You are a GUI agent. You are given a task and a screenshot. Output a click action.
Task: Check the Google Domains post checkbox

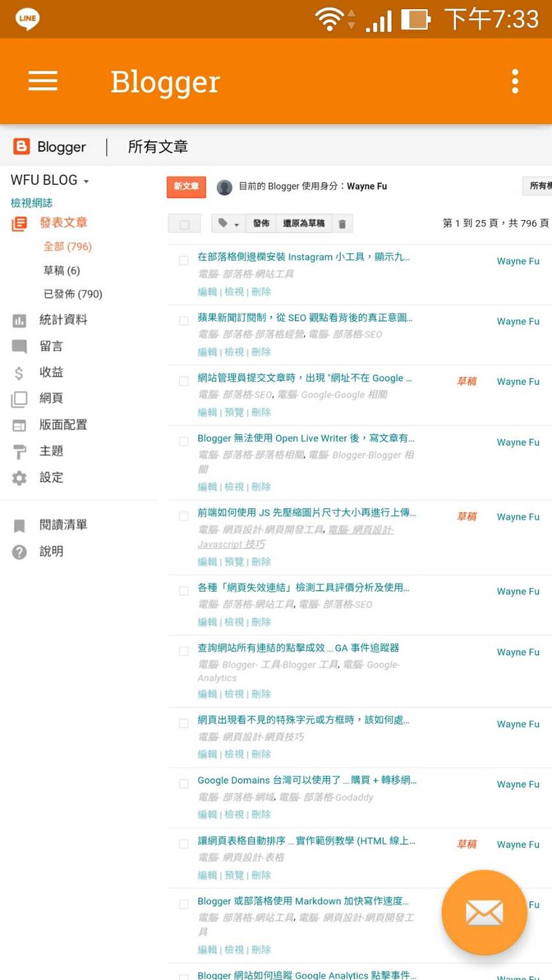coord(184,784)
